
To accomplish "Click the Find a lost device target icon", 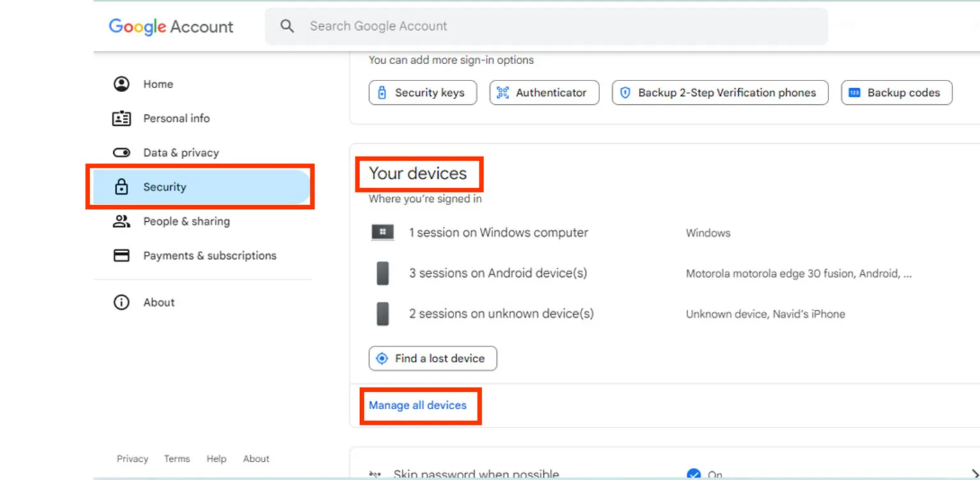I will pyautogui.click(x=382, y=359).
